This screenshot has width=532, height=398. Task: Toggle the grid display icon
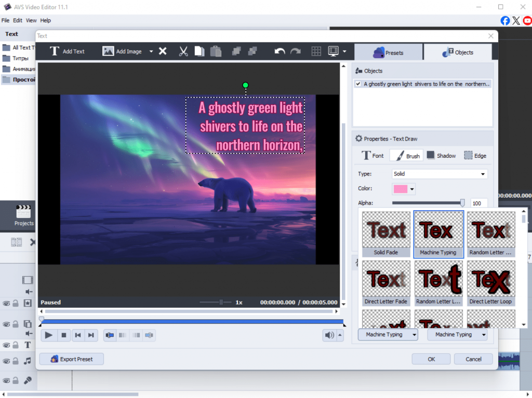coord(316,51)
